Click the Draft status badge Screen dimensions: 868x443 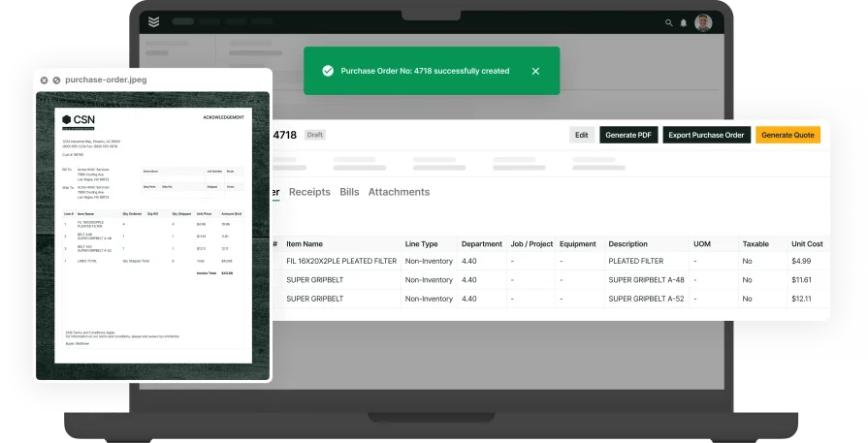pos(315,135)
